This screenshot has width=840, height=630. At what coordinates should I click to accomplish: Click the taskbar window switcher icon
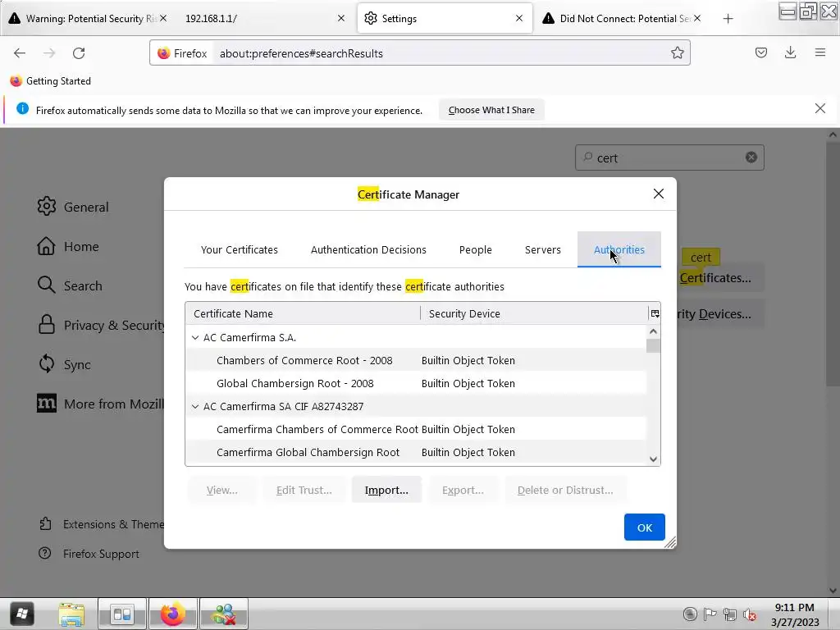(121, 614)
